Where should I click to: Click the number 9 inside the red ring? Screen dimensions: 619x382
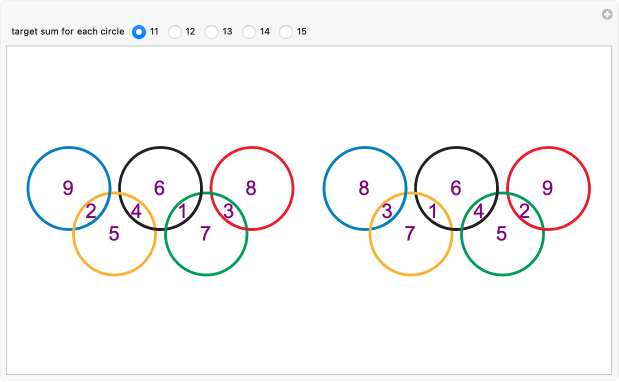pos(547,188)
